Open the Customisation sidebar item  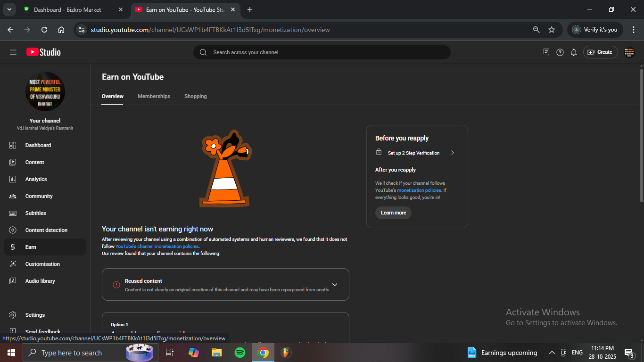[x=42, y=264]
